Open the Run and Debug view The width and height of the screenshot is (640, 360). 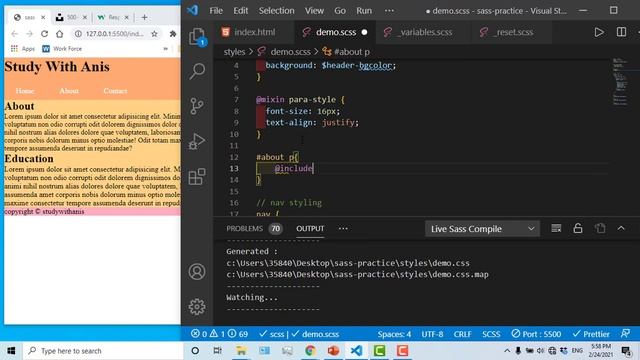(197, 141)
